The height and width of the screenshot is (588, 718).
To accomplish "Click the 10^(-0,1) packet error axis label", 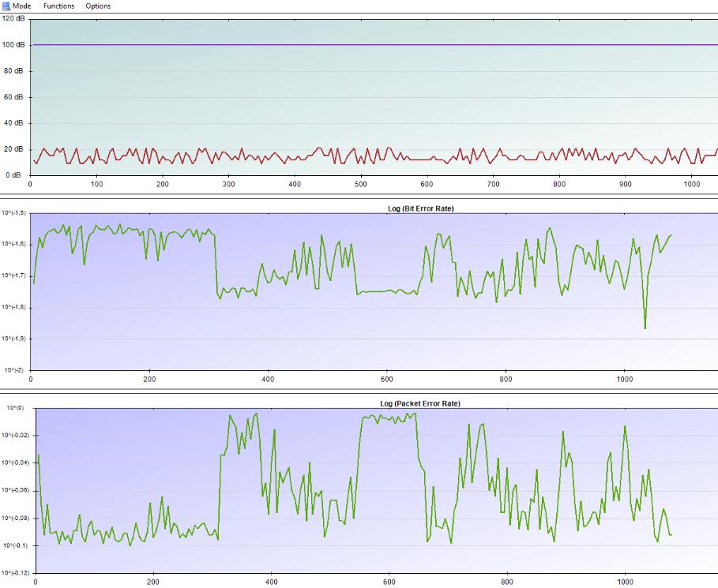I will pyautogui.click(x=15, y=545).
